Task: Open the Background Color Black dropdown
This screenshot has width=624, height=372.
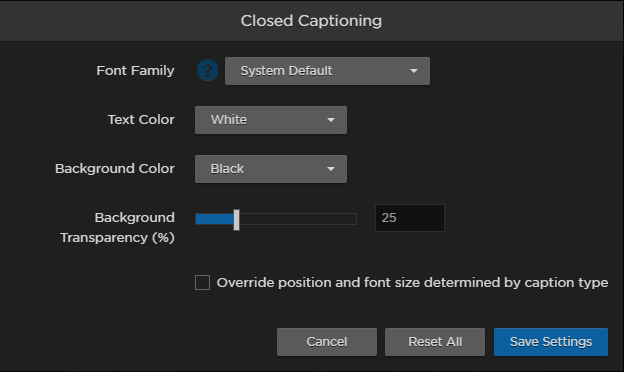Action: (271, 169)
